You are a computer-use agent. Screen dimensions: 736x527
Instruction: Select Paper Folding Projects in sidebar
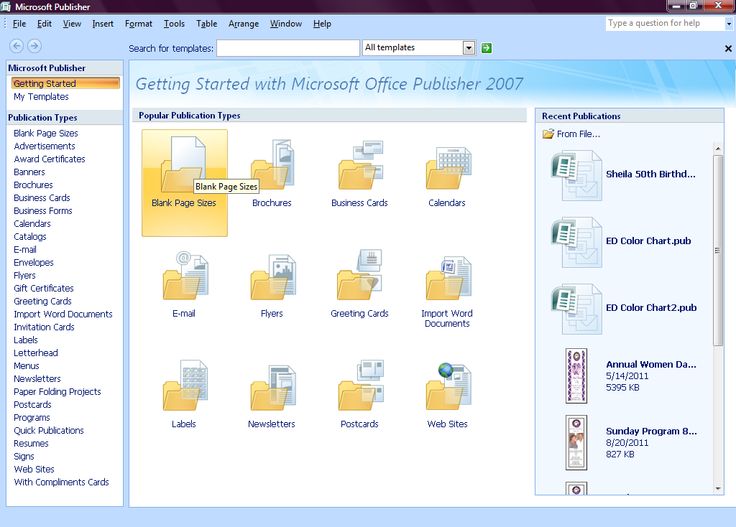click(57, 391)
